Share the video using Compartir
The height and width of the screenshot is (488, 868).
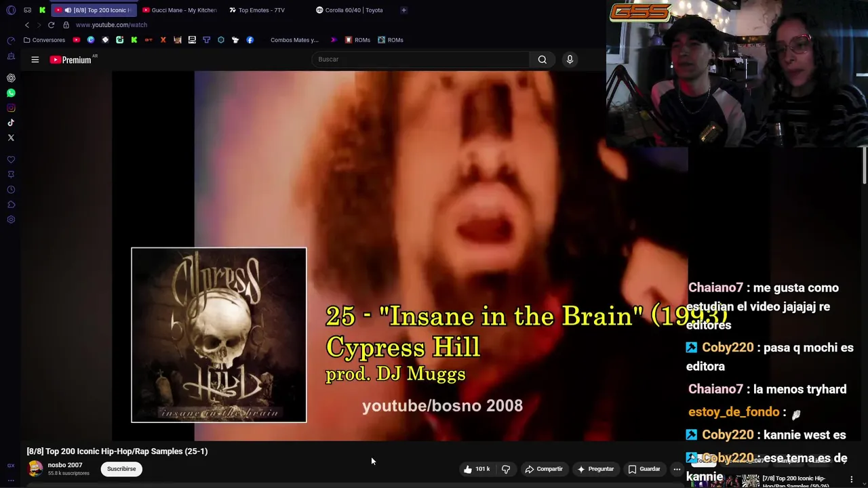point(544,469)
